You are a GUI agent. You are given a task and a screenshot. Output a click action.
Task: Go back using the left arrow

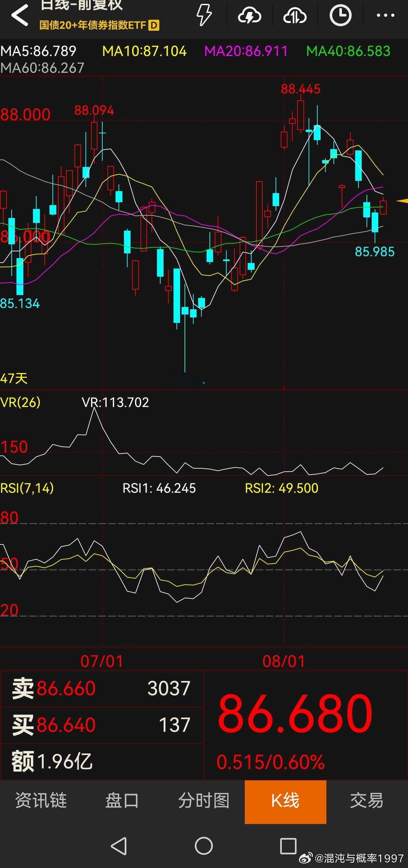pos(19,15)
